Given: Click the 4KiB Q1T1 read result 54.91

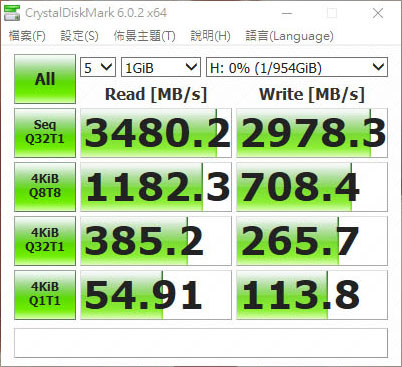Looking at the screenshot, I should pyautogui.click(x=156, y=295).
